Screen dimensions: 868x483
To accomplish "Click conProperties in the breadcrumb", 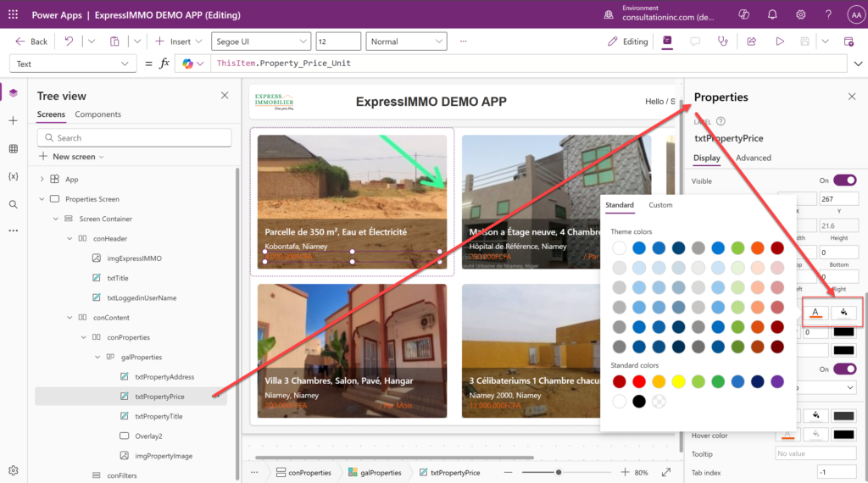I will (303, 473).
